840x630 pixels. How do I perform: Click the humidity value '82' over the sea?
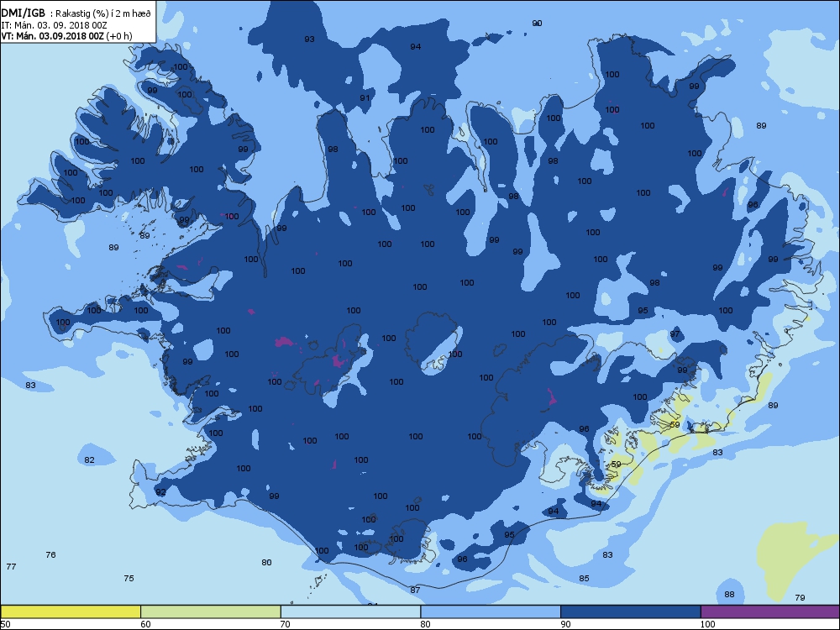[x=90, y=459]
